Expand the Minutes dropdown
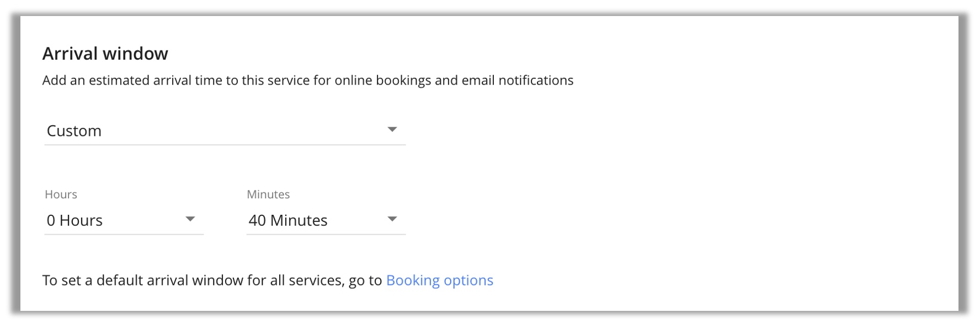This screenshot has height=328, width=980. coord(326,220)
